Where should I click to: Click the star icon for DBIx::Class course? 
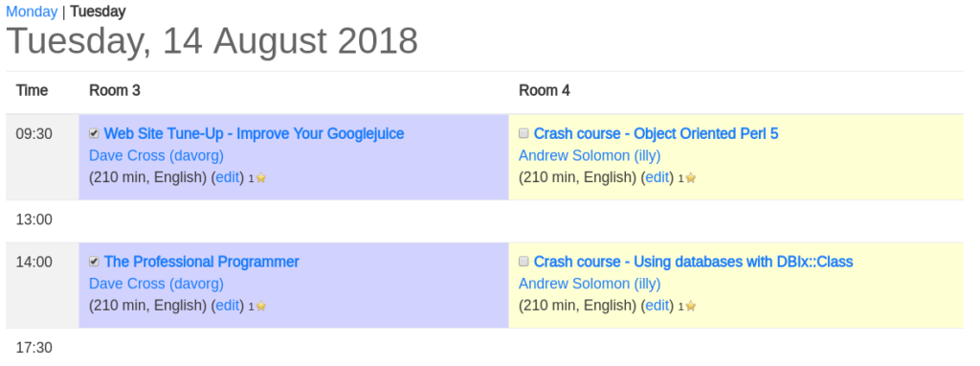(691, 307)
